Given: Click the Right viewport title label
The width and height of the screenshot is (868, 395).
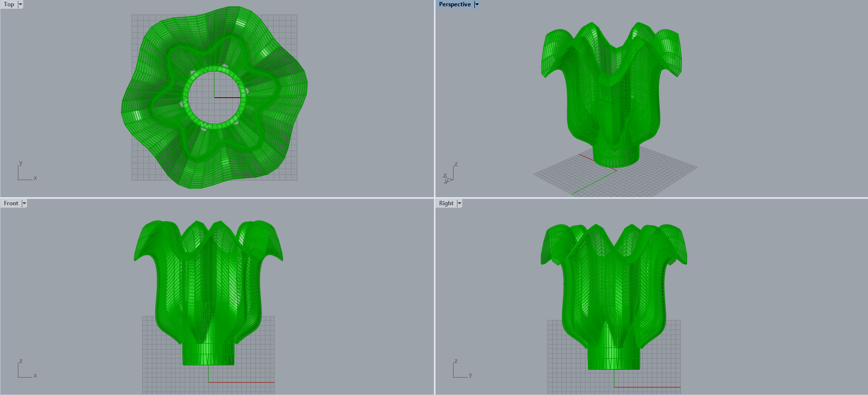Looking at the screenshot, I should [446, 203].
